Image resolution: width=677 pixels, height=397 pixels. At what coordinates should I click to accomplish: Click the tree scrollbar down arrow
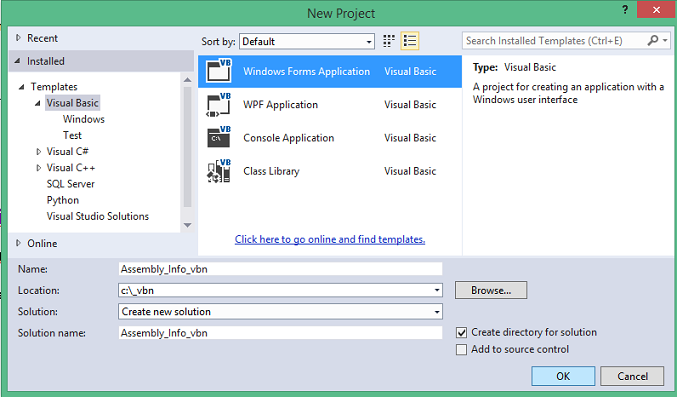(187, 225)
